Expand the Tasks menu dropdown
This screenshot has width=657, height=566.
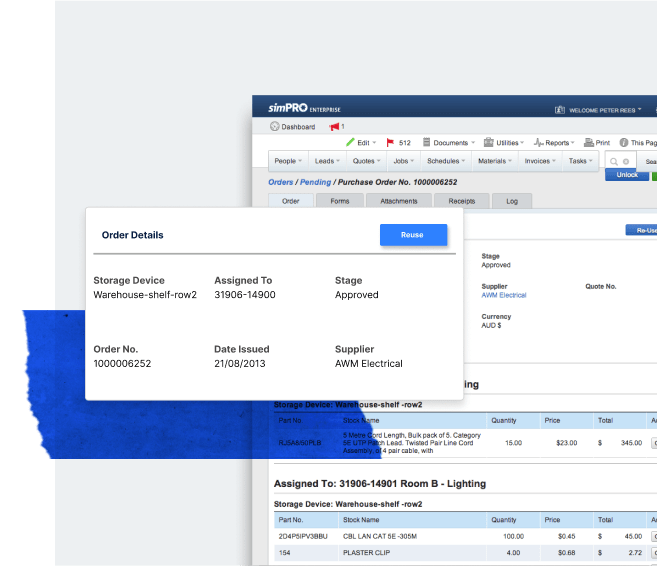pyautogui.click(x=580, y=161)
